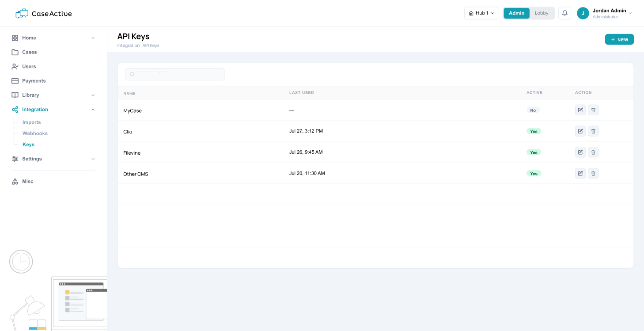Click Jul 27, 3:12 PM timestamp
Viewport: 644px width, 331px height.
(x=306, y=131)
